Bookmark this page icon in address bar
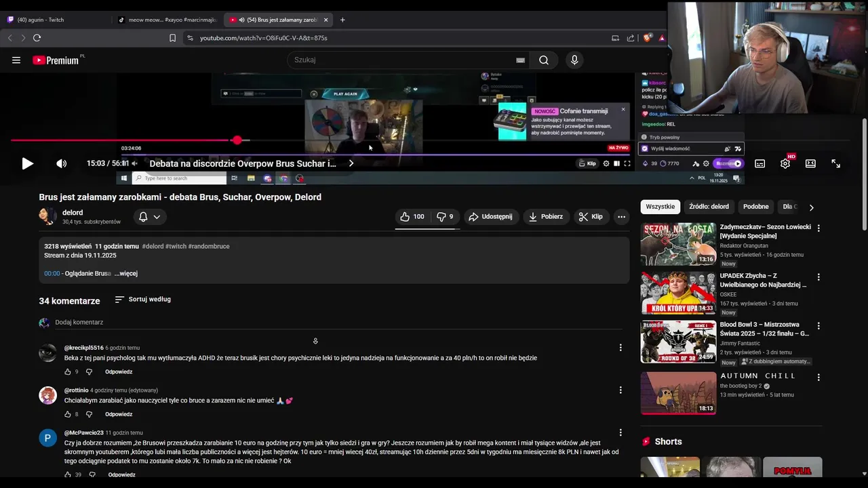This screenshot has height=488, width=868. click(x=172, y=38)
